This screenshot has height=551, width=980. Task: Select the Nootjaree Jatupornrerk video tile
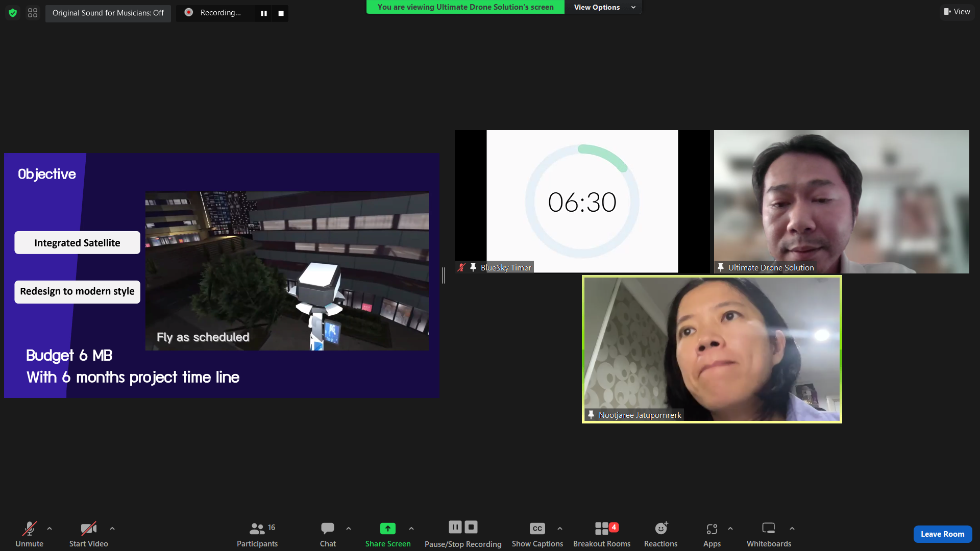pyautogui.click(x=712, y=349)
